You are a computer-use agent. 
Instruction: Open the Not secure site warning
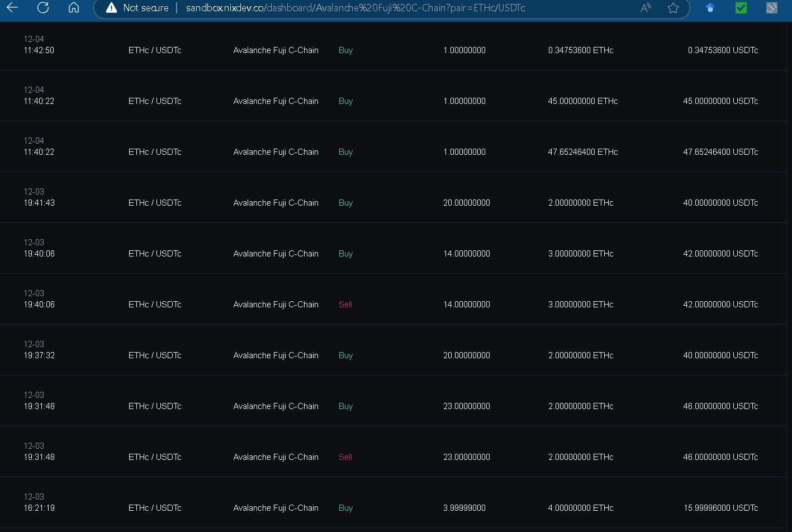(137, 8)
